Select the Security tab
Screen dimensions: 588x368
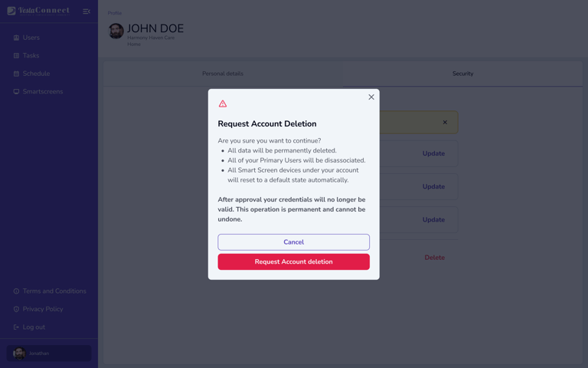coord(462,74)
